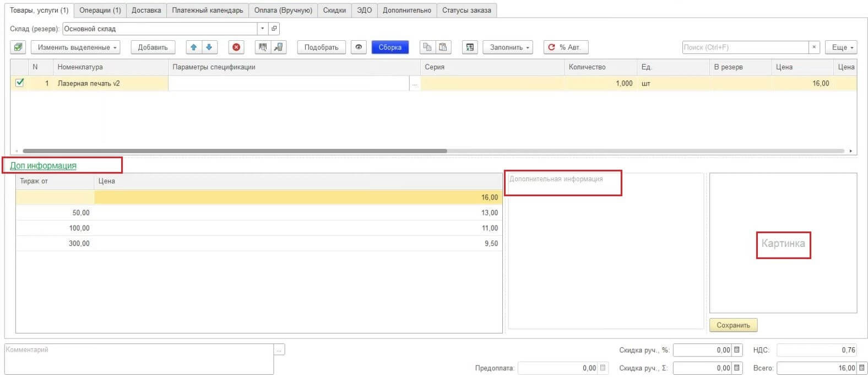The width and height of the screenshot is (868, 377).
Task: Click the scrollbar right arrow of goods table
Action: click(x=851, y=151)
